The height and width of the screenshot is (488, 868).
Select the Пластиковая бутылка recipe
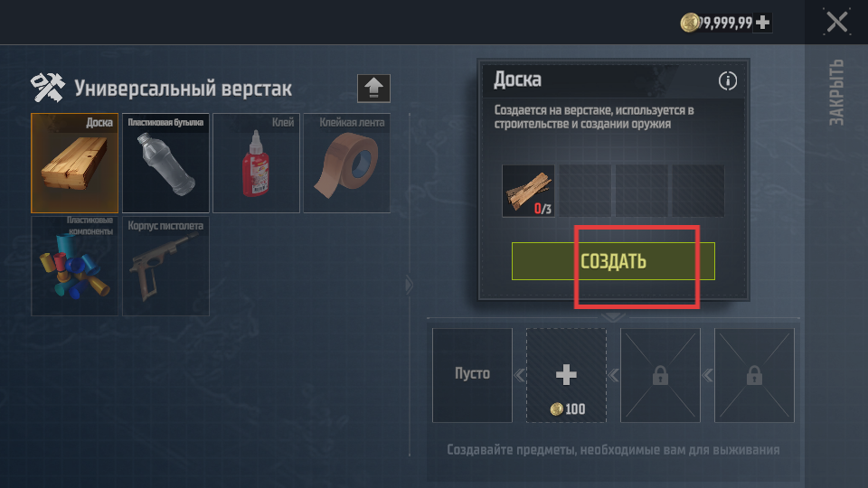pyautogui.click(x=165, y=164)
